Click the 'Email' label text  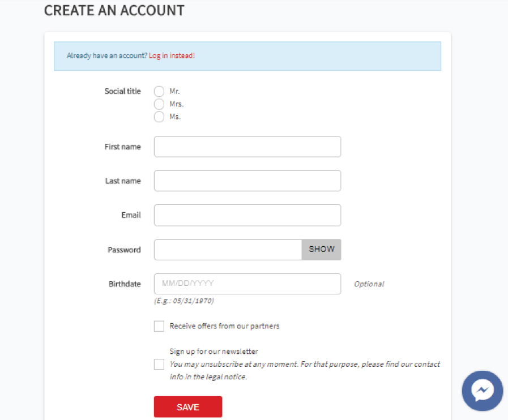coord(131,215)
